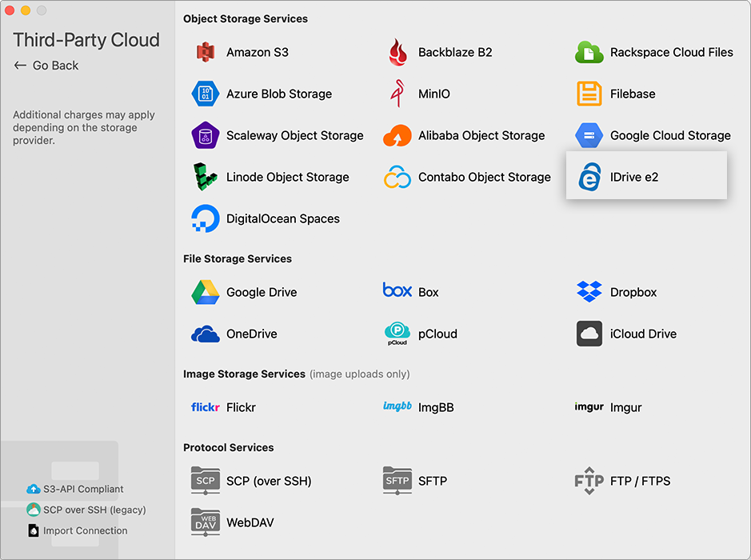Select the MinIO flamingo icon
Viewport: 751px width, 560px height.
(x=397, y=94)
